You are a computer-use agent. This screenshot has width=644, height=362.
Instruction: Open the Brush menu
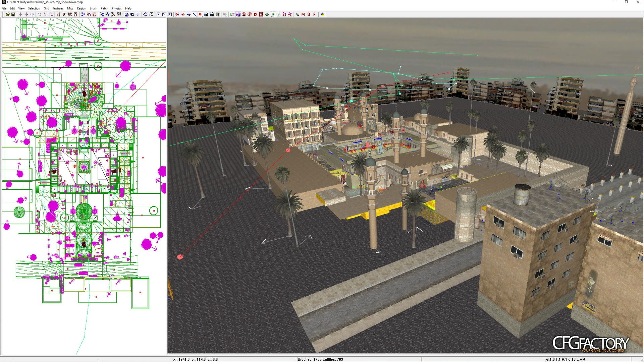[93, 8]
